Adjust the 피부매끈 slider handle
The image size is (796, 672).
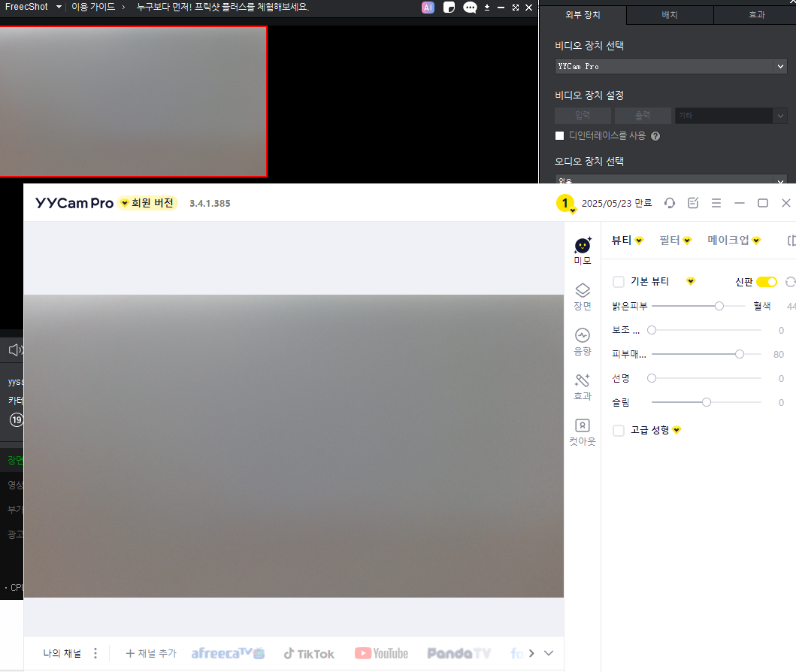tap(740, 354)
